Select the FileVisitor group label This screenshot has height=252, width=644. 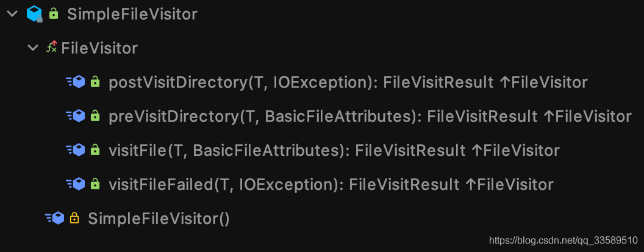click(x=99, y=47)
